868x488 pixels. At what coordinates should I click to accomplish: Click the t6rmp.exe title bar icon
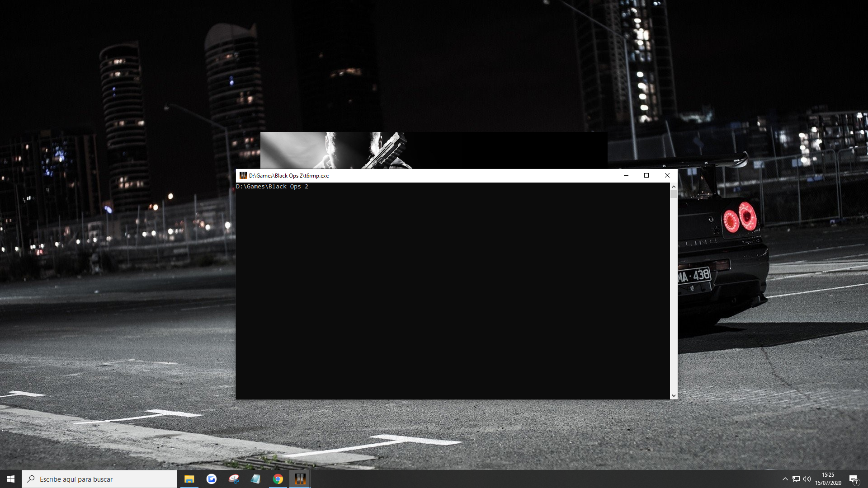(x=243, y=175)
